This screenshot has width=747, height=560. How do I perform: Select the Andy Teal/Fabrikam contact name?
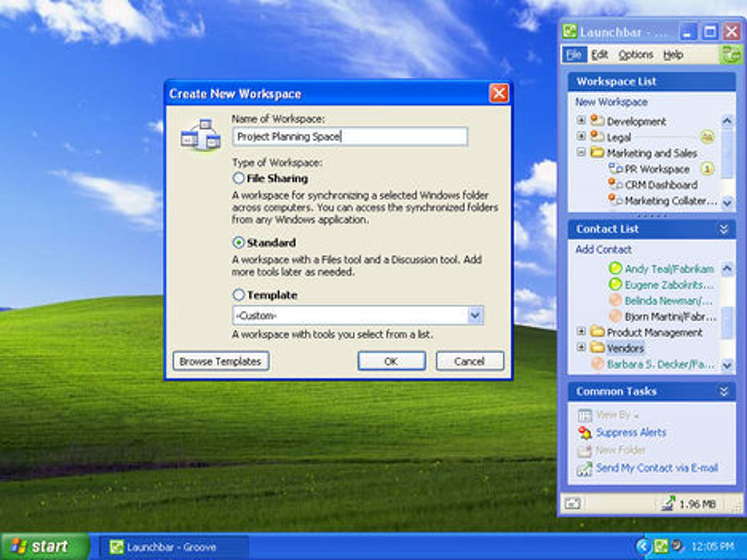[x=669, y=269]
